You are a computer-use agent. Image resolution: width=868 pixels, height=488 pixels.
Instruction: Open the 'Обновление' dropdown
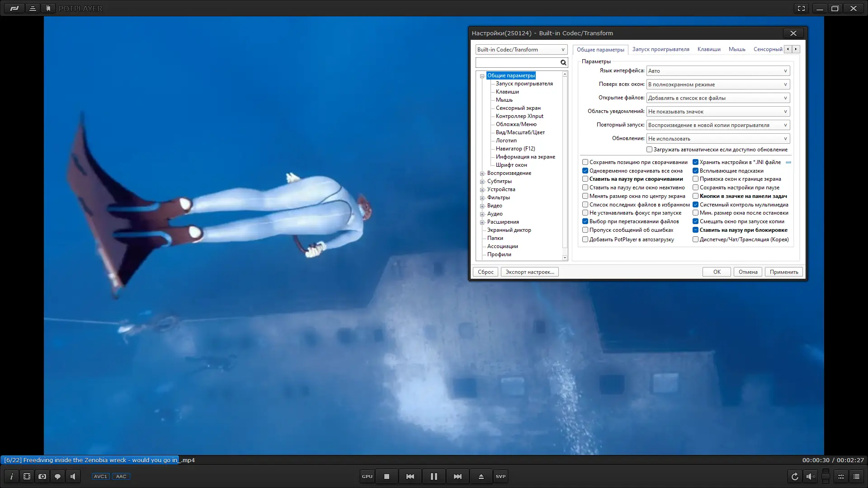tap(718, 139)
